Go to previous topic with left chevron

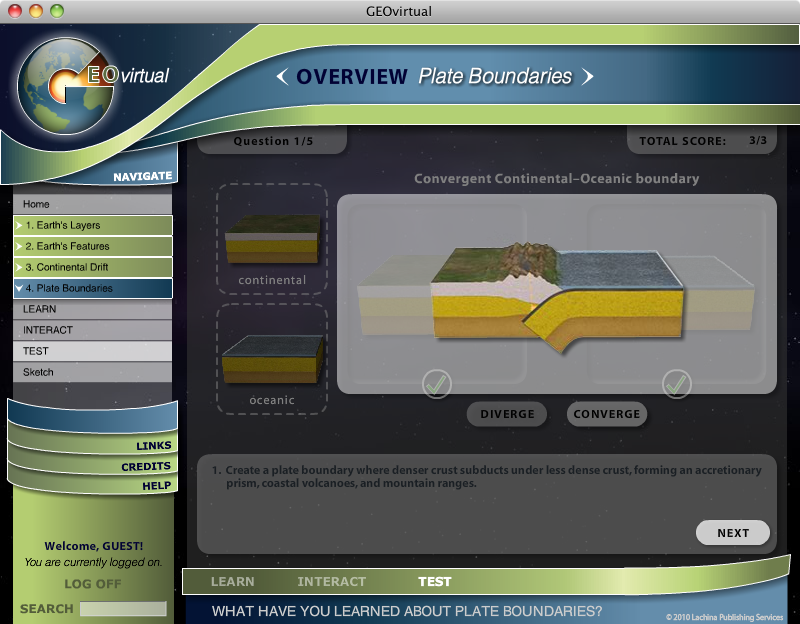point(282,77)
